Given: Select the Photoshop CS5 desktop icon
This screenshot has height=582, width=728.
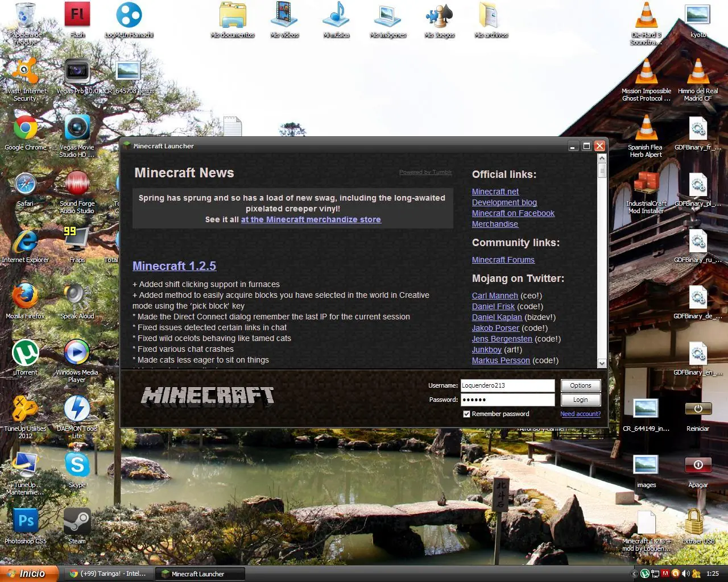Looking at the screenshot, I should coord(26,526).
